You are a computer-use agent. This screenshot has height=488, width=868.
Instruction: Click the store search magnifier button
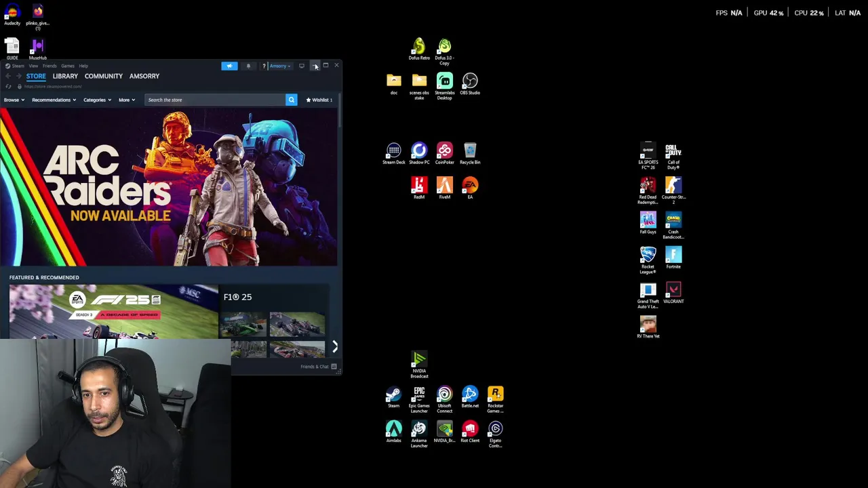[291, 100]
